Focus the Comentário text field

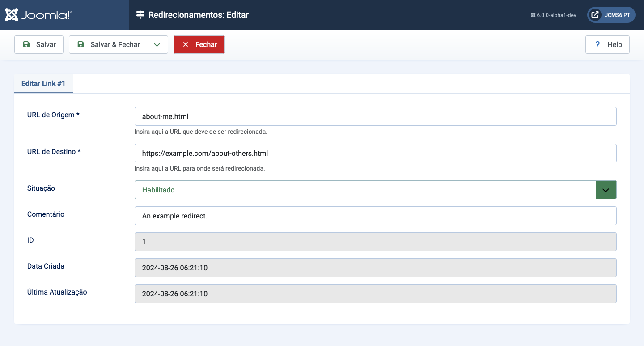click(375, 216)
